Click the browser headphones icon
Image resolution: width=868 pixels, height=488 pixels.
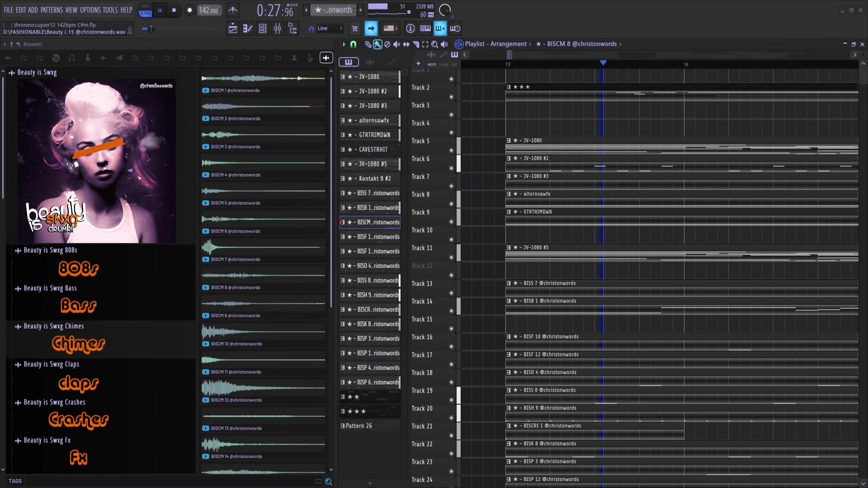pos(71,58)
